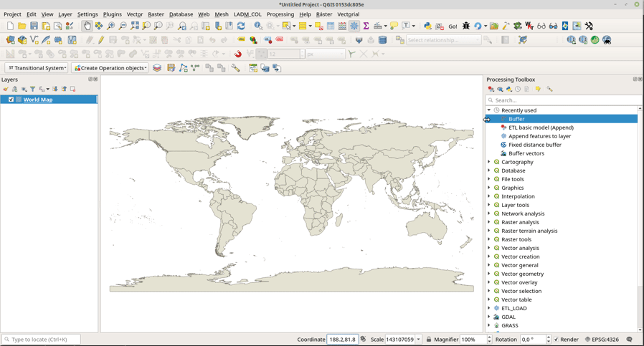The width and height of the screenshot is (644, 346).
Task: Select Append features to layer
Action: pyautogui.click(x=540, y=136)
